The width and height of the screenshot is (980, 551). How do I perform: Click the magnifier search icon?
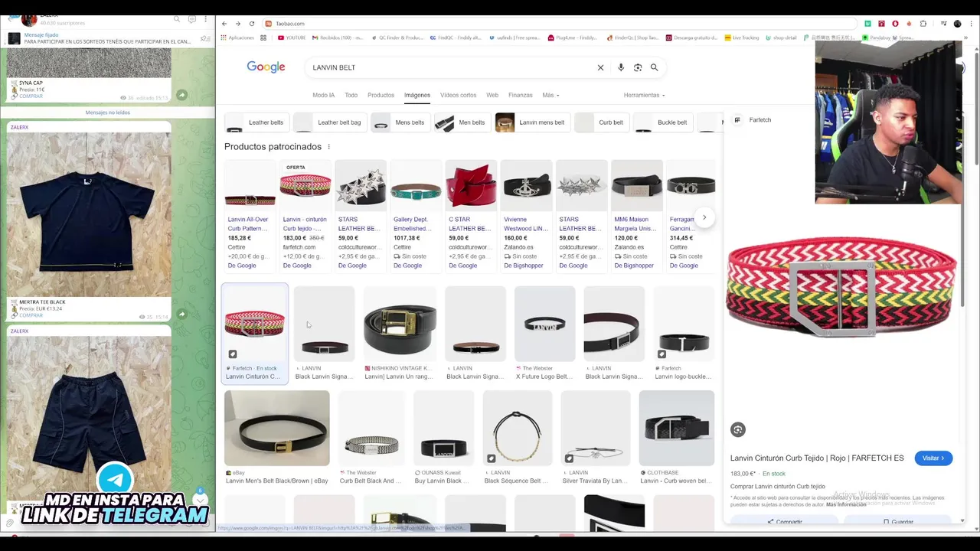click(654, 67)
